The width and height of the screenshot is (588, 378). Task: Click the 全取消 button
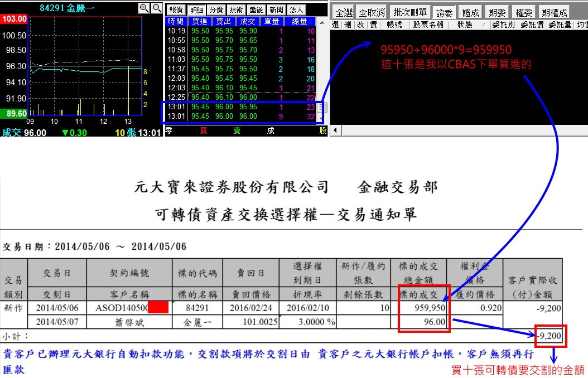[x=371, y=13]
